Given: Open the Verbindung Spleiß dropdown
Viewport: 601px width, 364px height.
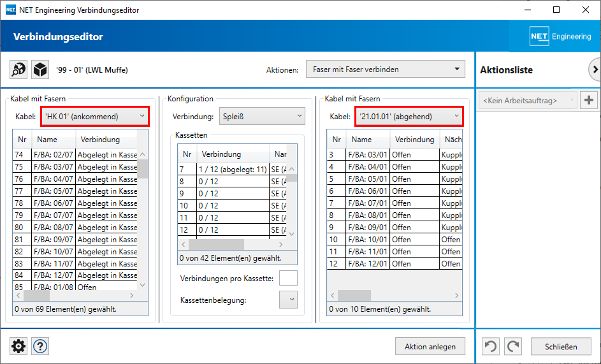Looking at the screenshot, I should coord(262,117).
